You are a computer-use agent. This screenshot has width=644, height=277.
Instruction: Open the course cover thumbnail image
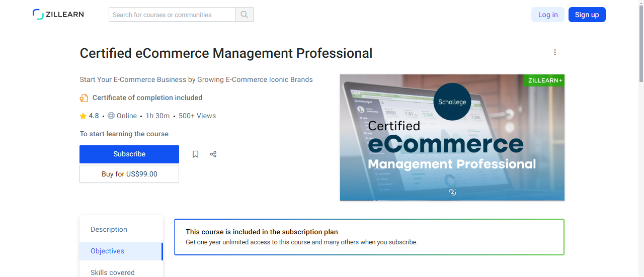[x=452, y=138]
